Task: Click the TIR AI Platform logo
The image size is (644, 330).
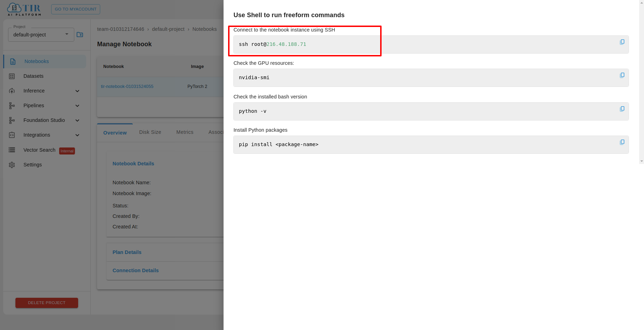Action: pyautogui.click(x=24, y=9)
